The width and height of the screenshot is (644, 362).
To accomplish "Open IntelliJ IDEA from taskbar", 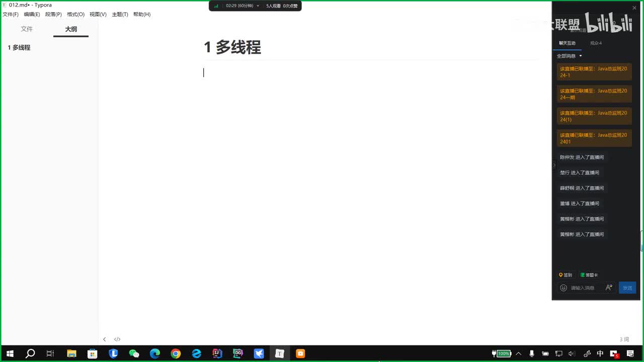I will [x=217, y=353].
